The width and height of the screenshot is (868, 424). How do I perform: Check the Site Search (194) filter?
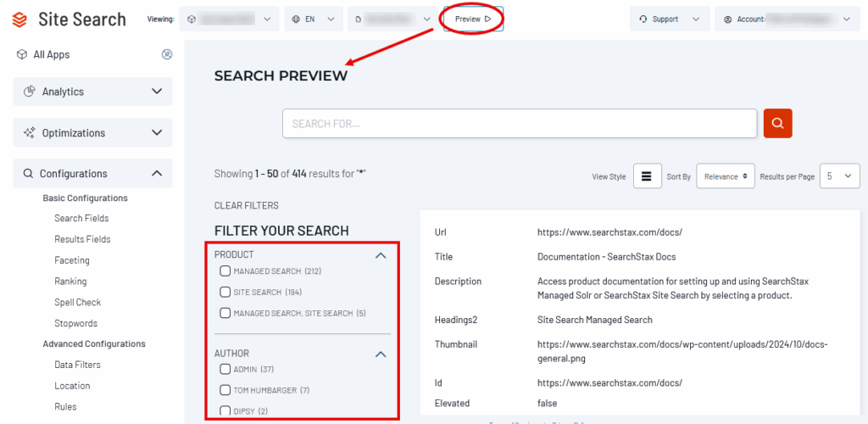pyautogui.click(x=225, y=293)
